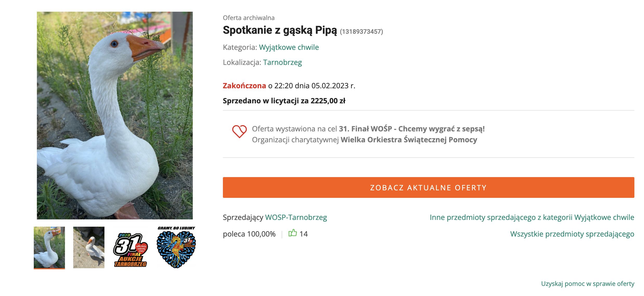Image resolution: width=644 pixels, height=296 pixels.
Task: View other seller items in Wyjątkowe chwile
Action: coord(532,218)
